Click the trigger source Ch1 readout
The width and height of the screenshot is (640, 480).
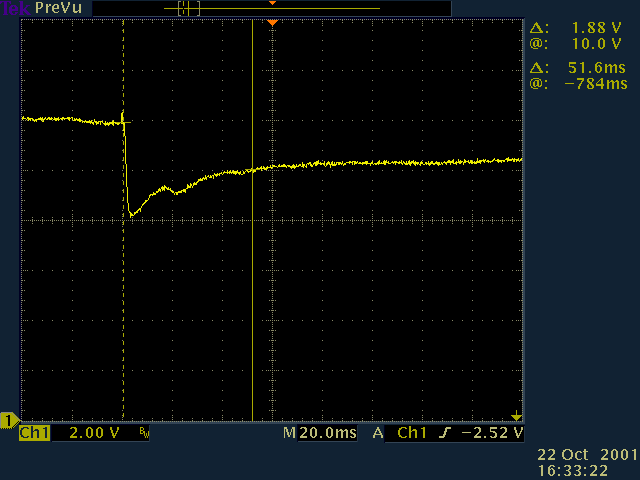click(410, 434)
